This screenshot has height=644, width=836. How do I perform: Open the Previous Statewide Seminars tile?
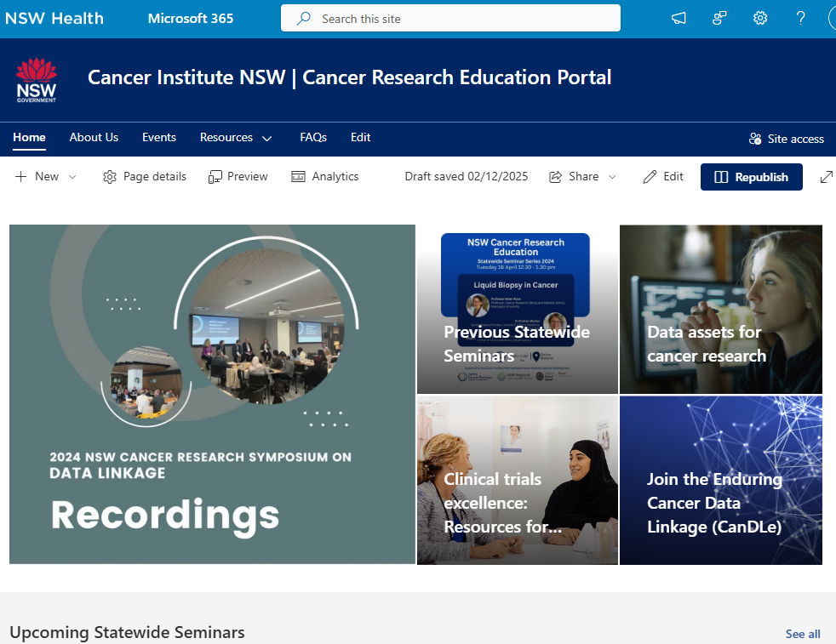pos(517,310)
